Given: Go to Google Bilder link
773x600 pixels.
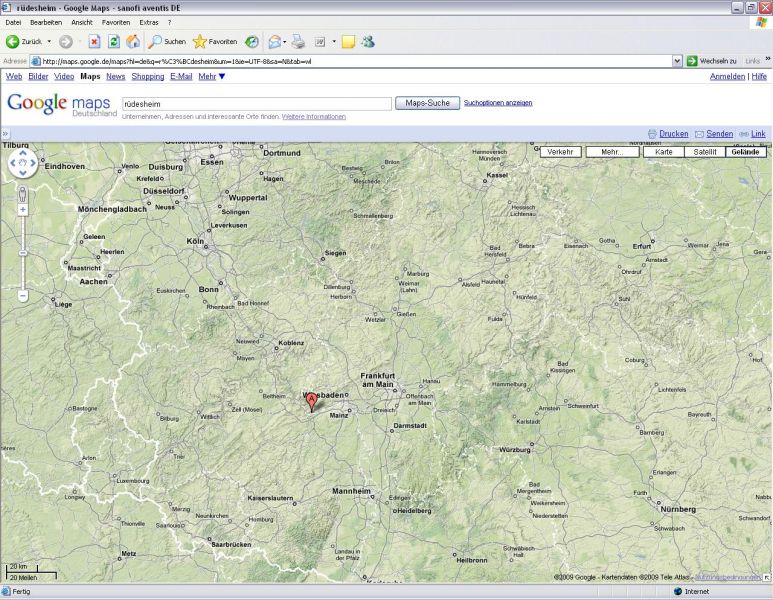Looking at the screenshot, I should 38,76.
